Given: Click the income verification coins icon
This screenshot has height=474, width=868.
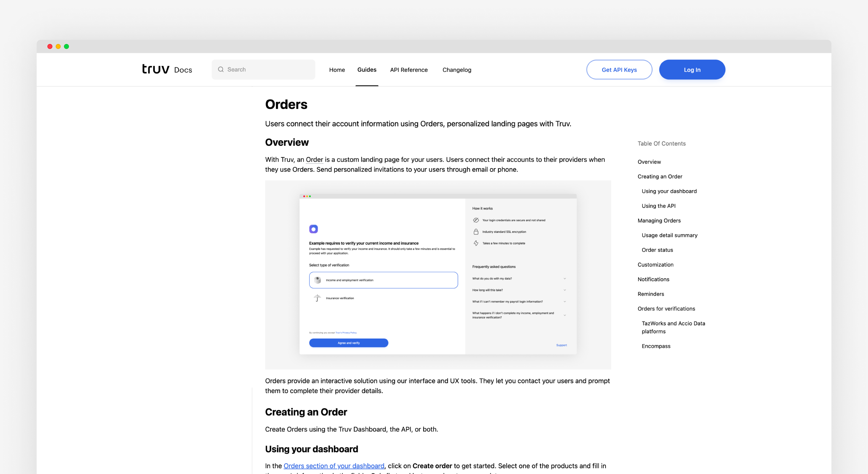Looking at the screenshot, I should click(x=318, y=280).
